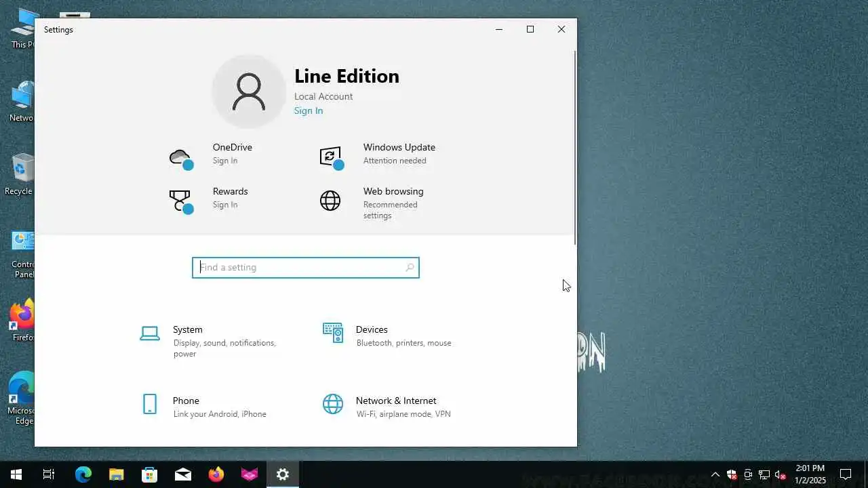
Task: Open Task View on the taskbar
Action: coord(49,474)
